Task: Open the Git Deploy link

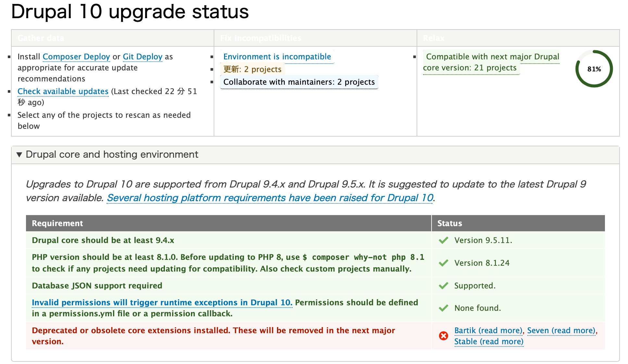Action: [x=142, y=57]
